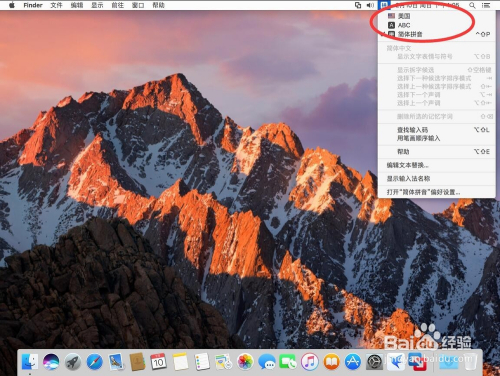Choose 编辑文本替换… menu item
This screenshot has height=376, width=500.
(436, 165)
